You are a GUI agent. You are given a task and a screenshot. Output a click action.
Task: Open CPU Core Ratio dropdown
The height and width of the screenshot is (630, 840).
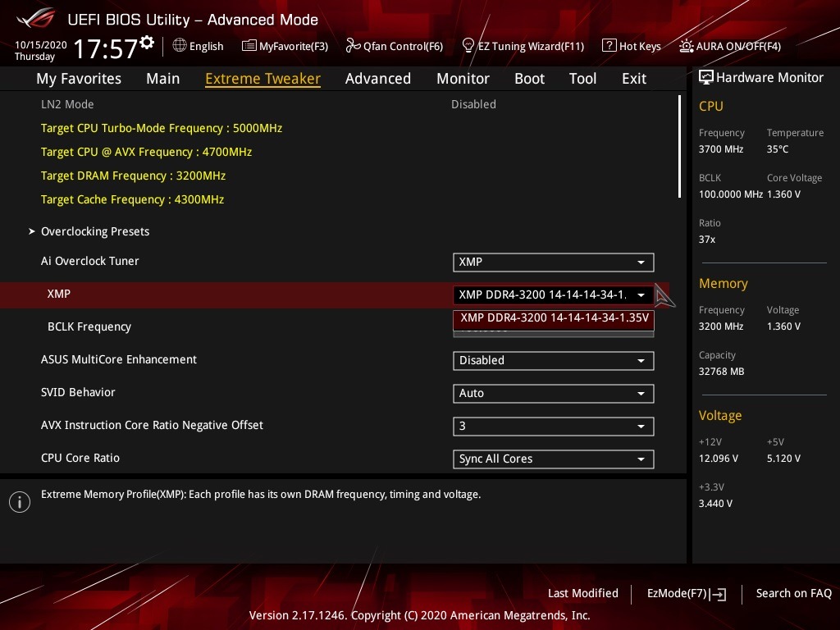pyautogui.click(x=554, y=459)
